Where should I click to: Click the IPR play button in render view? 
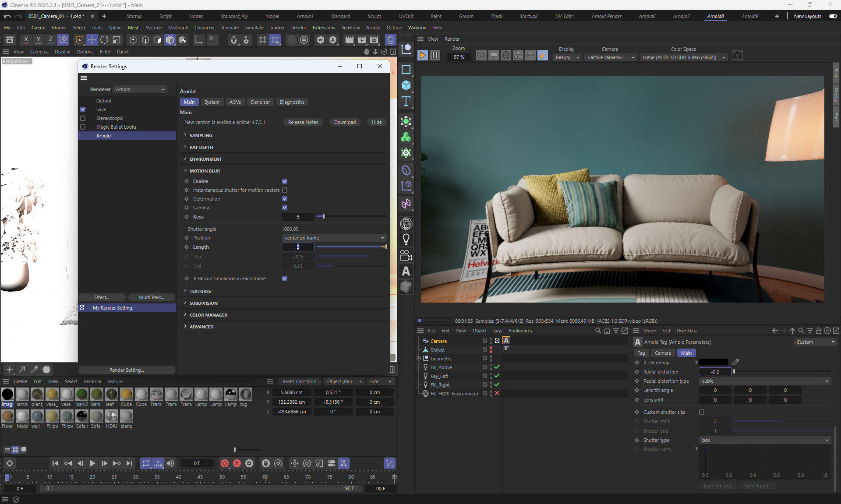coord(422,55)
